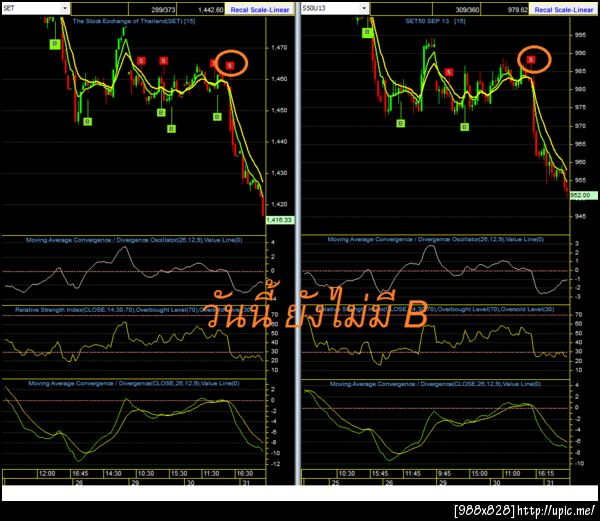Open the SET symbol dropdown arrow
The height and width of the screenshot is (521, 600).
[65, 8]
